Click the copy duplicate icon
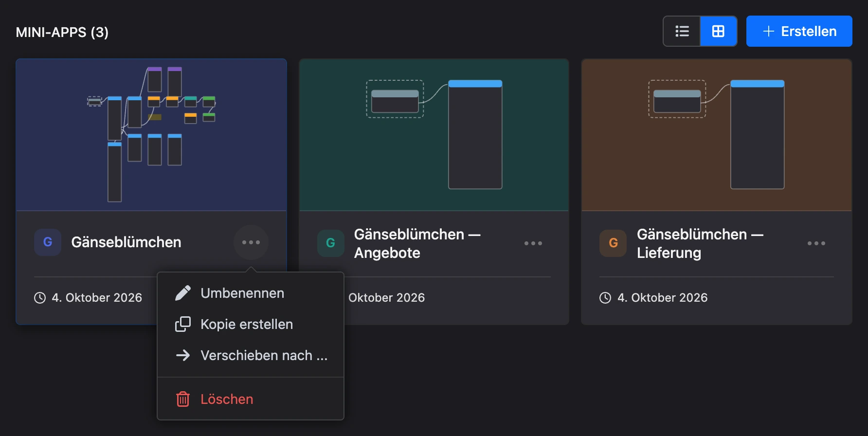This screenshot has height=436, width=868. (x=183, y=324)
